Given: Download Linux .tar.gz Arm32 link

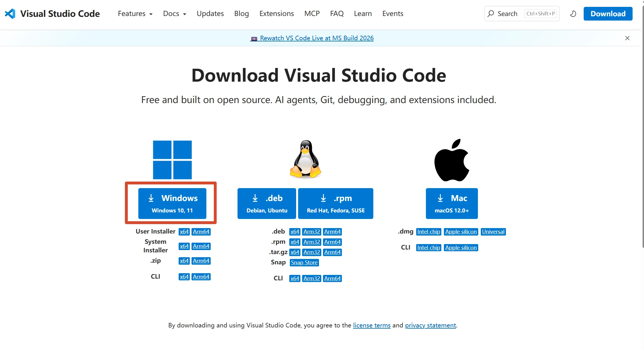Looking at the screenshot, I should (312, 252).
